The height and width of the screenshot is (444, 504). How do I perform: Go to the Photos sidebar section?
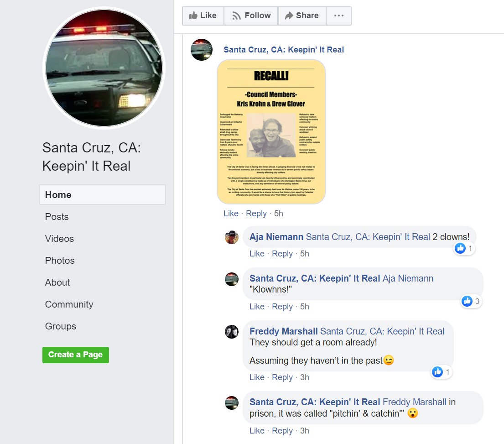(x=60, y=261)
